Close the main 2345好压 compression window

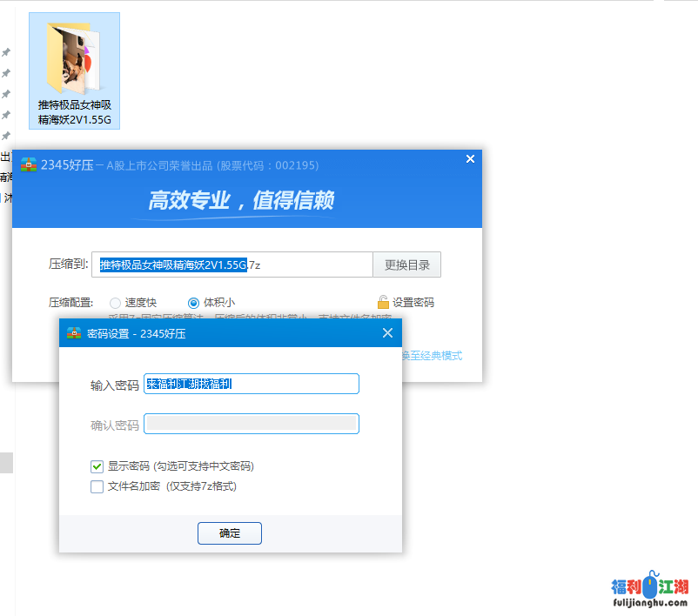coord(470,159)
